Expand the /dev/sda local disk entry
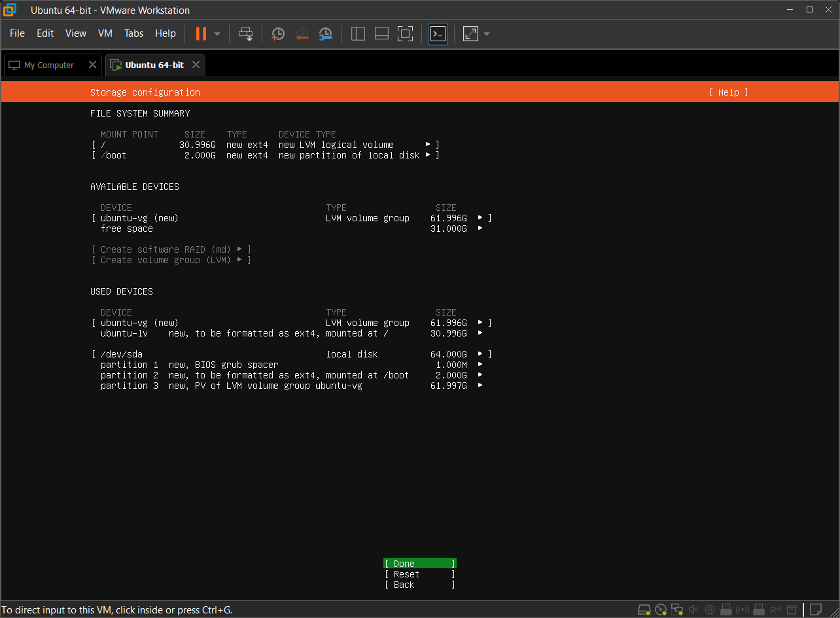Viewport: 840px width, 618px height. click(481, 354)
